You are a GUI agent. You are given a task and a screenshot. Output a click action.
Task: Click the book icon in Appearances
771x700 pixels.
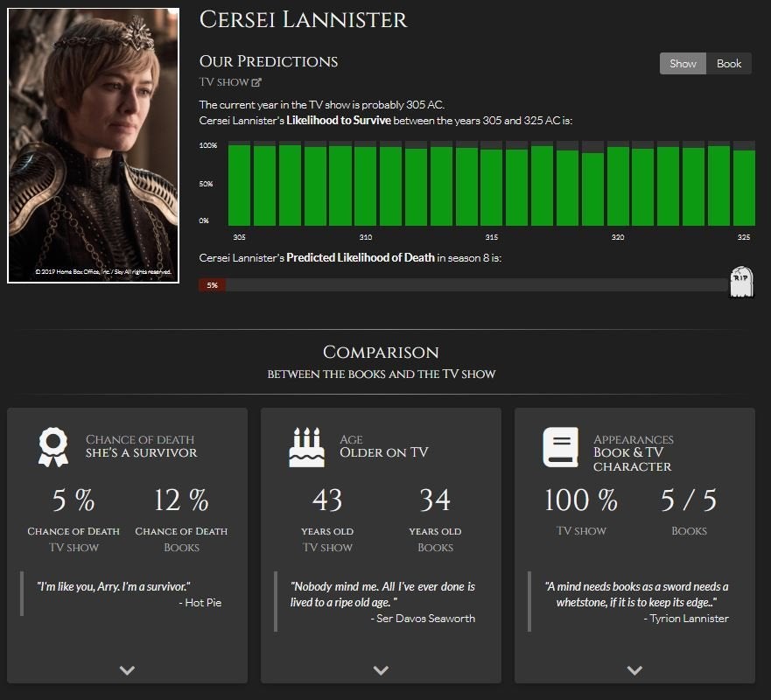tap(561, 447)
